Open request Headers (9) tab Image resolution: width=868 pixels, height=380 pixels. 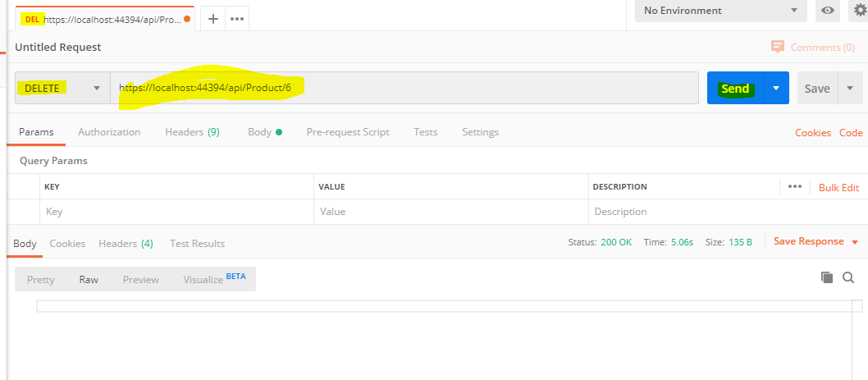pyautogui.click(x=192, y=132)
